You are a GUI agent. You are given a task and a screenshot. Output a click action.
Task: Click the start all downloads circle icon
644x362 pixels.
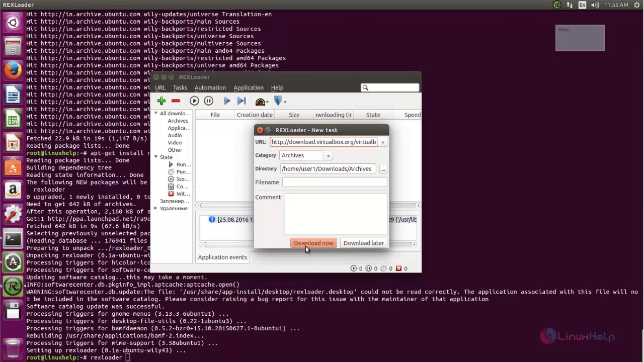(194, 101)
